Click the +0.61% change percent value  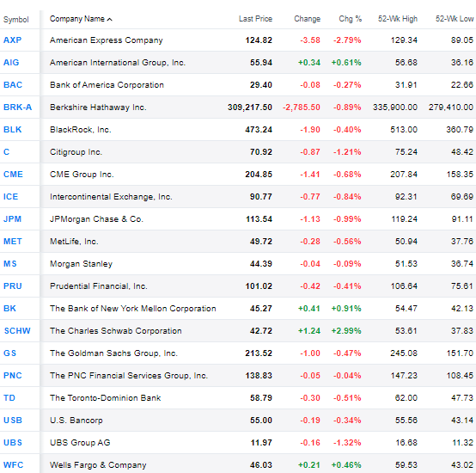346,63
